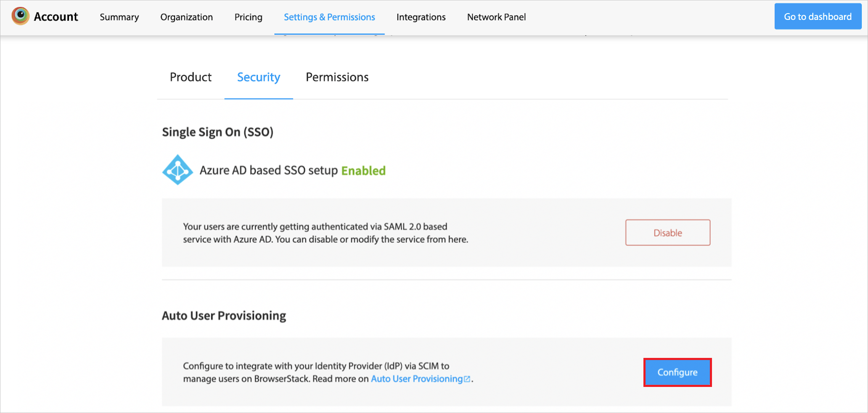The image size is (868, 413).
Task: Click the SCIM integration description text
Action: tap(328, 372)
